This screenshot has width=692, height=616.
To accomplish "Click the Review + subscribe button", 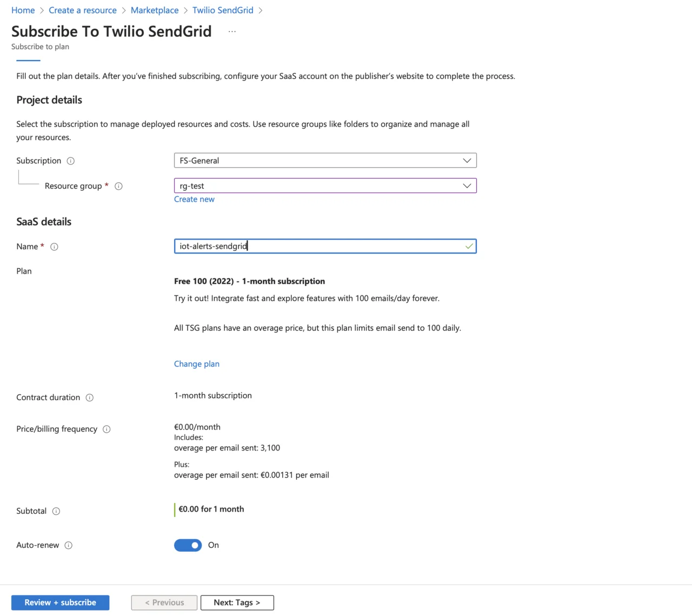I will coord(60,602).
